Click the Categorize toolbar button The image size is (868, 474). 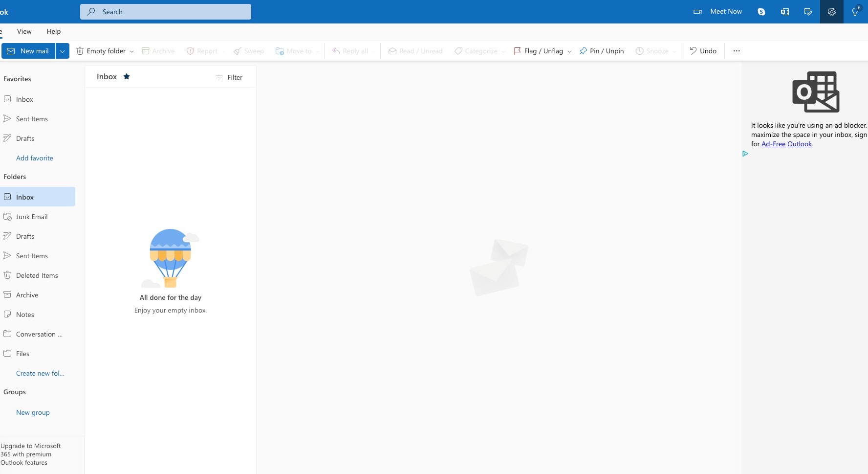pos(476,51)
